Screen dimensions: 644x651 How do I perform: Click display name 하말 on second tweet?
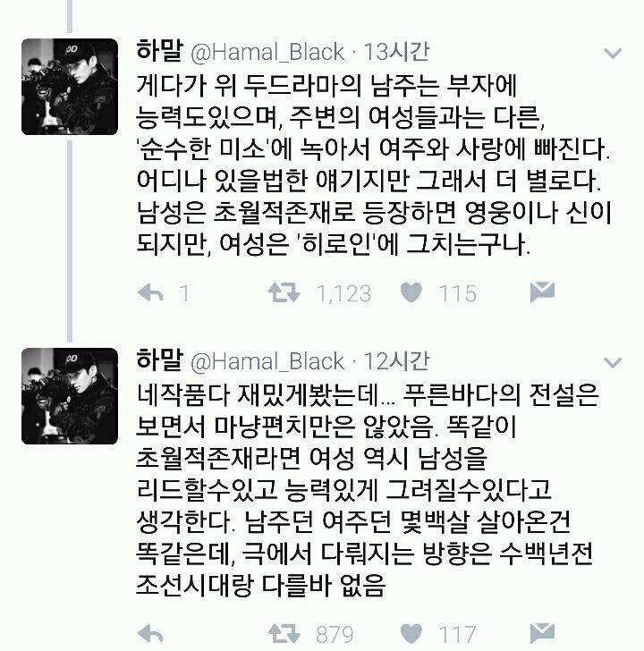pyautogui.click(x=159, y=360)
